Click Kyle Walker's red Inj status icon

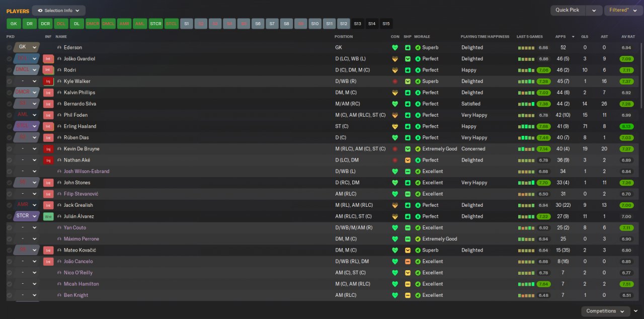(48, 82)
